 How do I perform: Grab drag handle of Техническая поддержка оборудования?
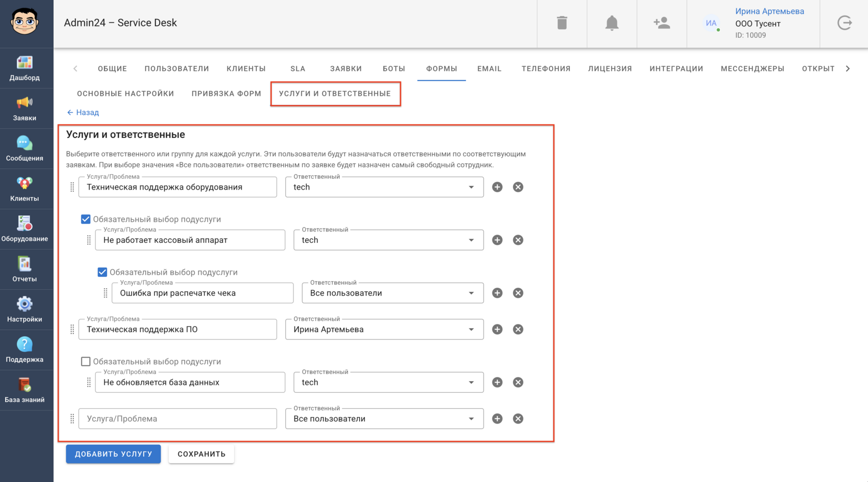pos(72,187)
